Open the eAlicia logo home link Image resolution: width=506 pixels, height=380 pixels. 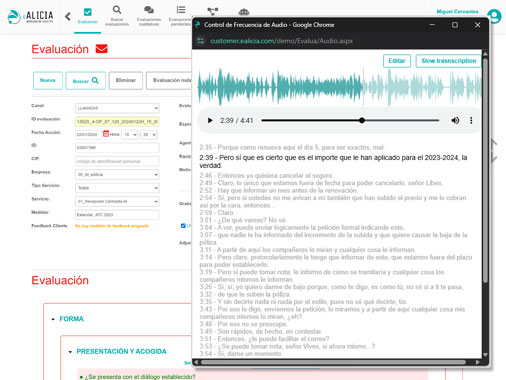pyautogui.click(x=30, y=17)
